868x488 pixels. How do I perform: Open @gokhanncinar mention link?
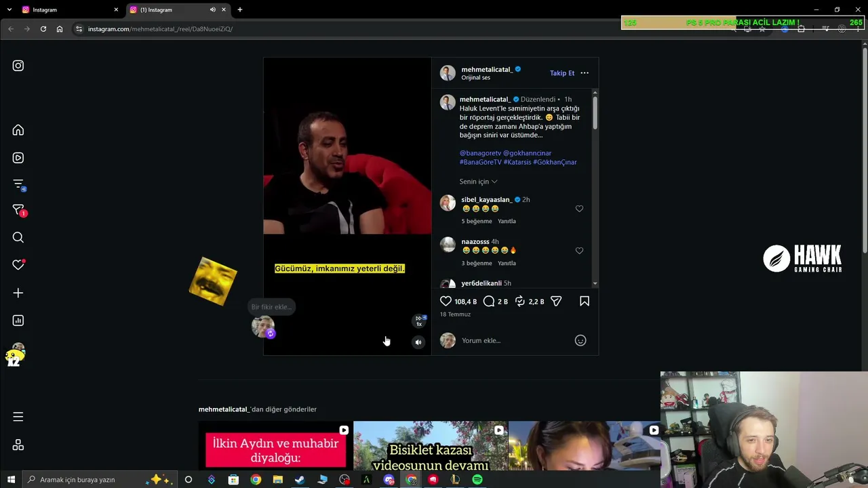(527, 153)
